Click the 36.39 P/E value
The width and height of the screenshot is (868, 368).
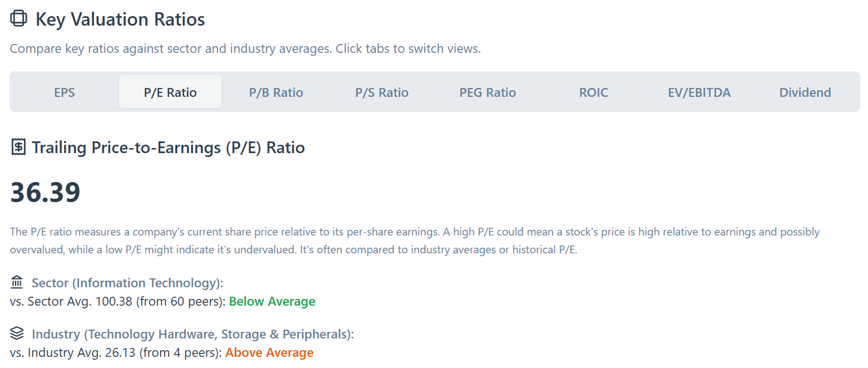point(46,193)
